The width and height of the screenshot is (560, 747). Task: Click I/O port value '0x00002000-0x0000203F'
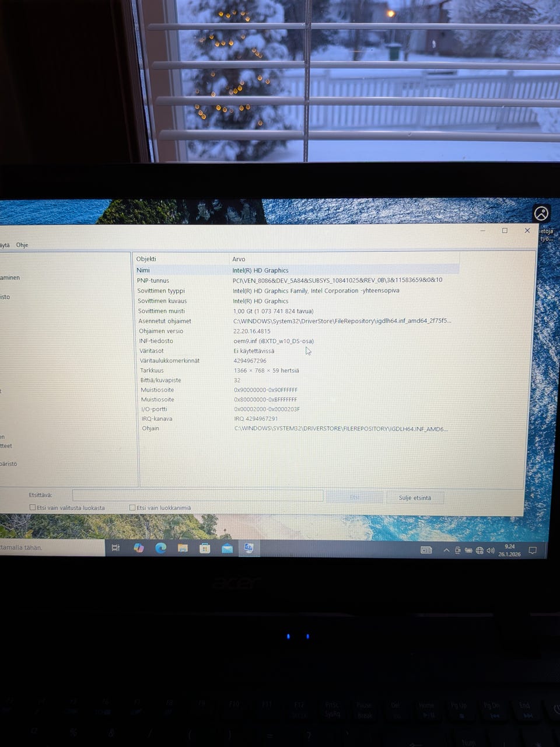click(x=267, y=409)
